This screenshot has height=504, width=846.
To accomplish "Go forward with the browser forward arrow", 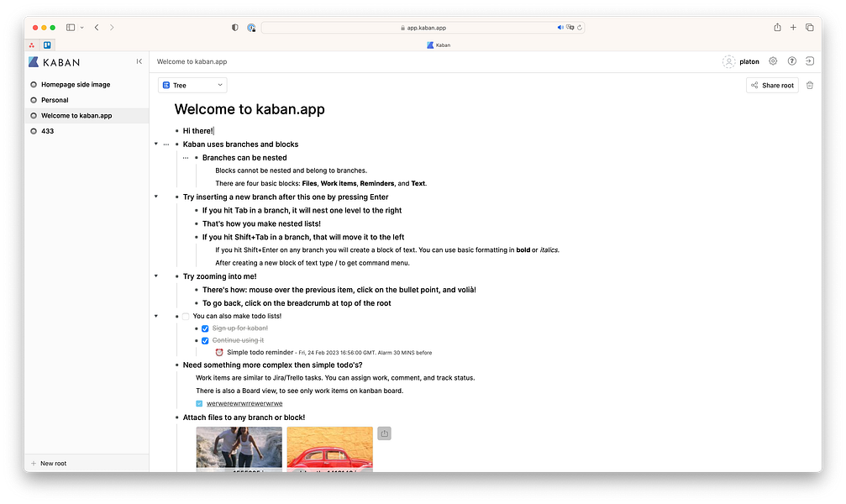I will pyautogui.click(x=112, y=28).
